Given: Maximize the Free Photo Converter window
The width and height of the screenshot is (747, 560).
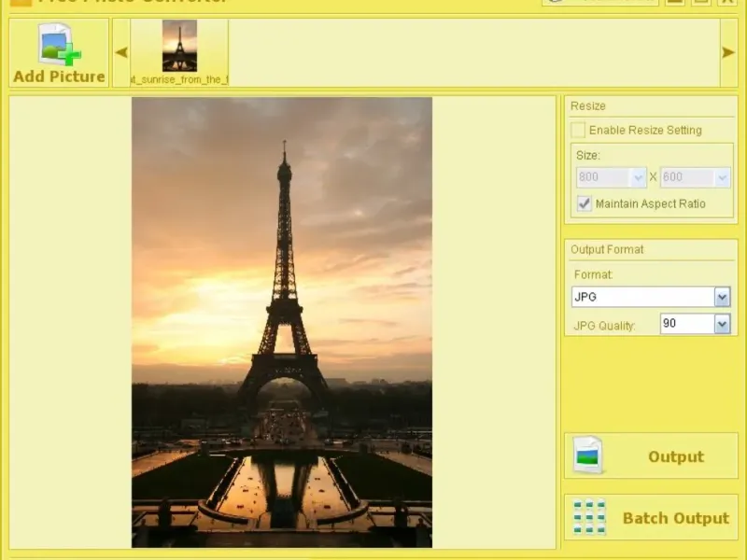Looking at the screenshot, I should coord(701,2).
